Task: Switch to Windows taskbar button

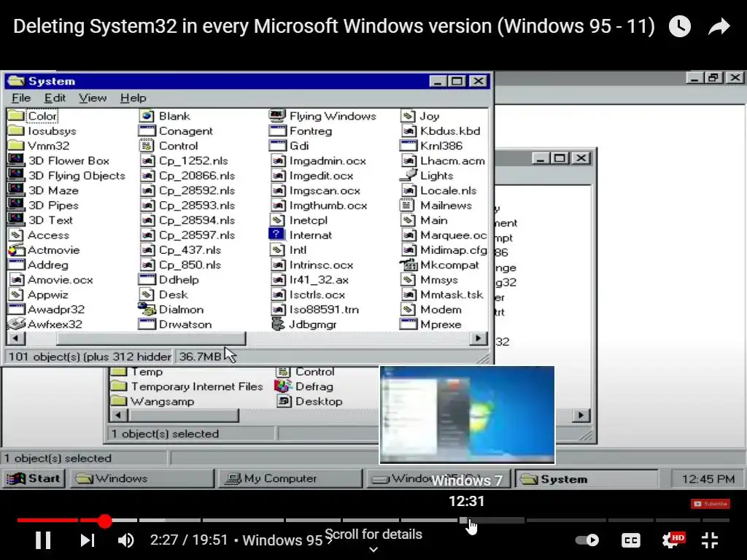Action: coord(142,478)
